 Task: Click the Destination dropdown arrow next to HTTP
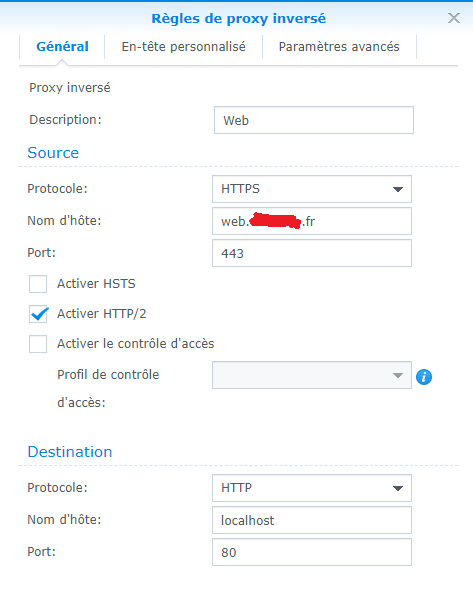397,488
